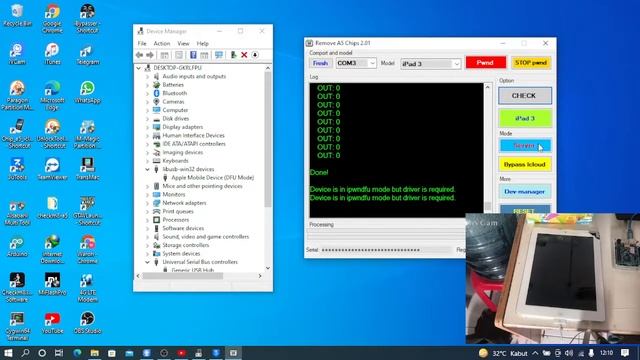This screenshot has width=640, height=360.
Task: Open 3uTools desktop icon
Action: pos(17,169)
